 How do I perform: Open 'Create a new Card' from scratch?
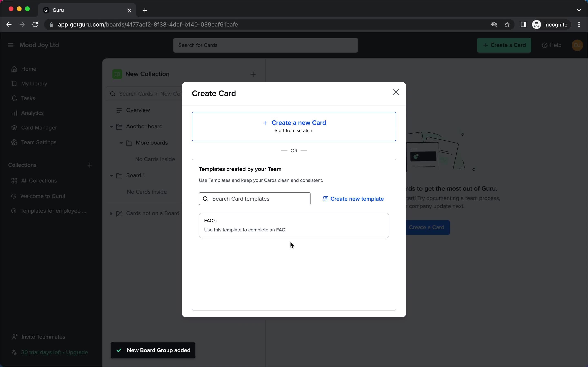click(x=294, y=126)
